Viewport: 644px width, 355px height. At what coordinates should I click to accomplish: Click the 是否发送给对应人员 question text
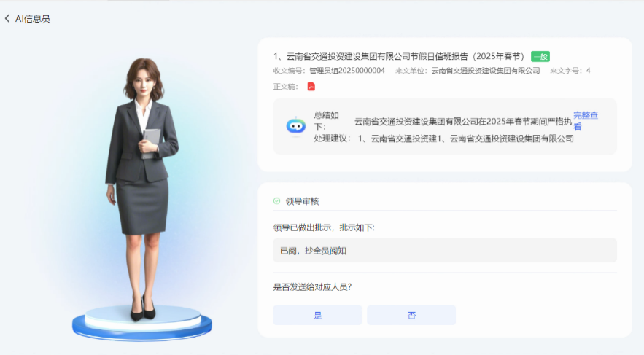tap(313, 287)
